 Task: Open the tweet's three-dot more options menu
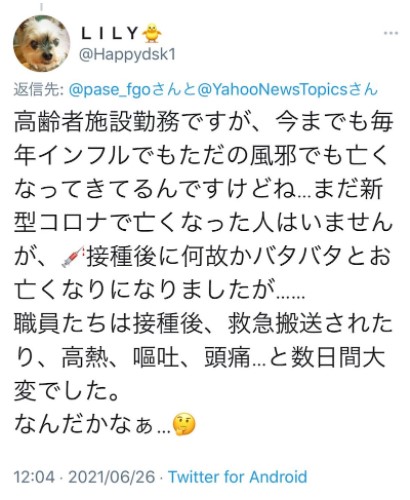click(x=391, y=33)
